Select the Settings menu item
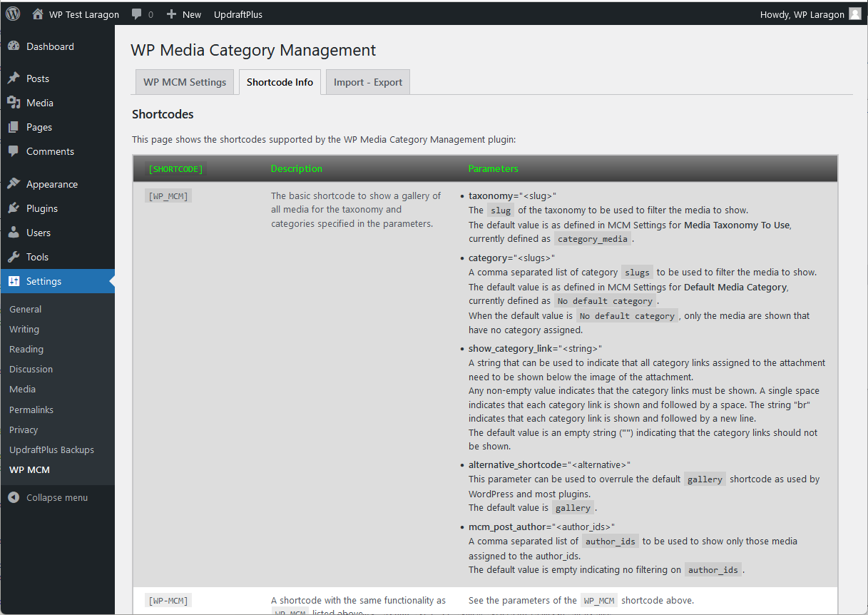 tap(57, 281)
